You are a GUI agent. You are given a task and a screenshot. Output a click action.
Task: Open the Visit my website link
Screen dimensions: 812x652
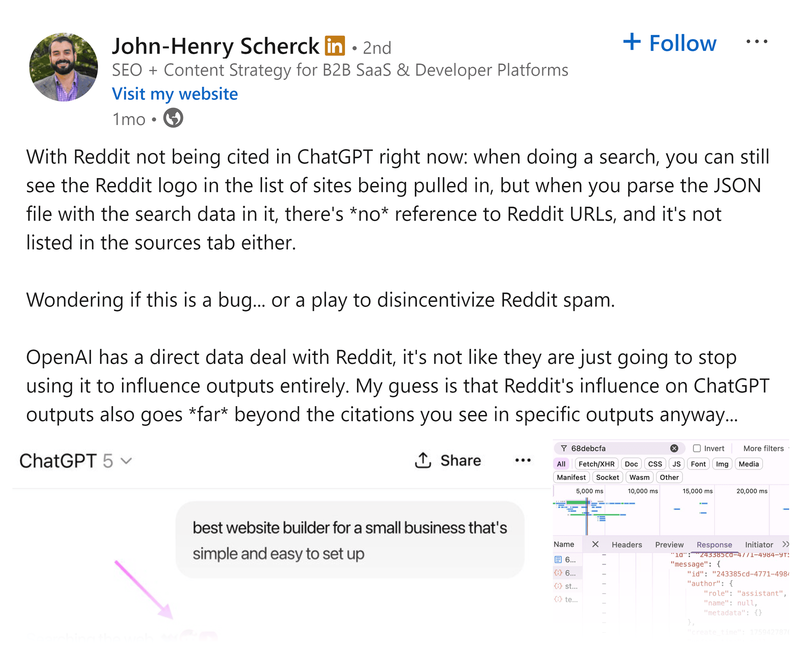pos(174,94)
